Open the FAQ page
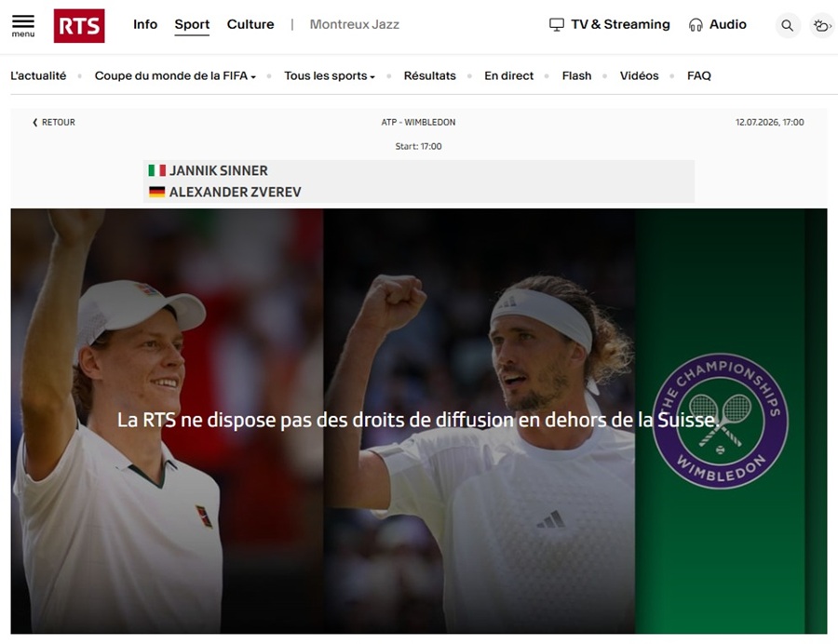 pos(699,75)
